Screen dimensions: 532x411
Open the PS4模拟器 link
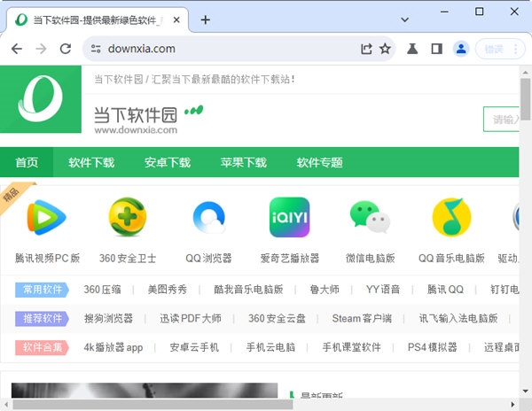433,347
